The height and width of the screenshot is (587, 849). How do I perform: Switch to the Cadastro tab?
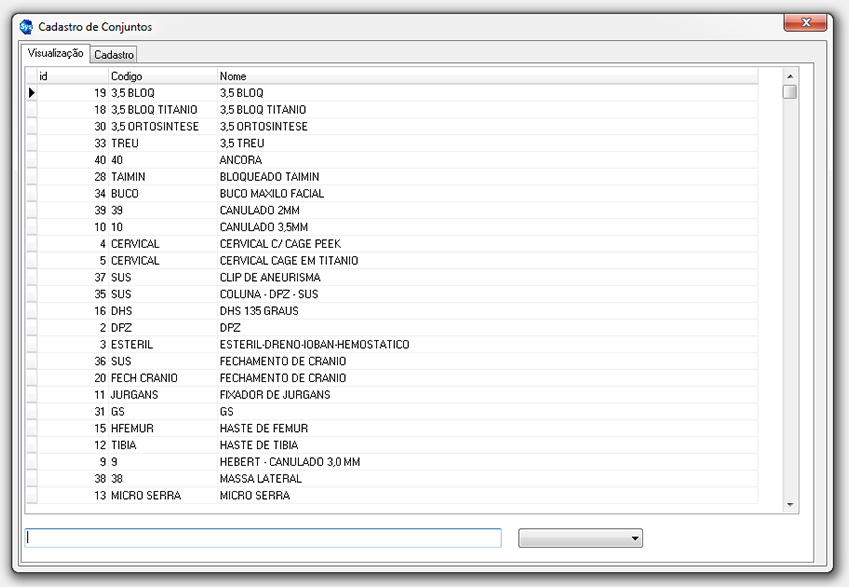coord(114,55)
